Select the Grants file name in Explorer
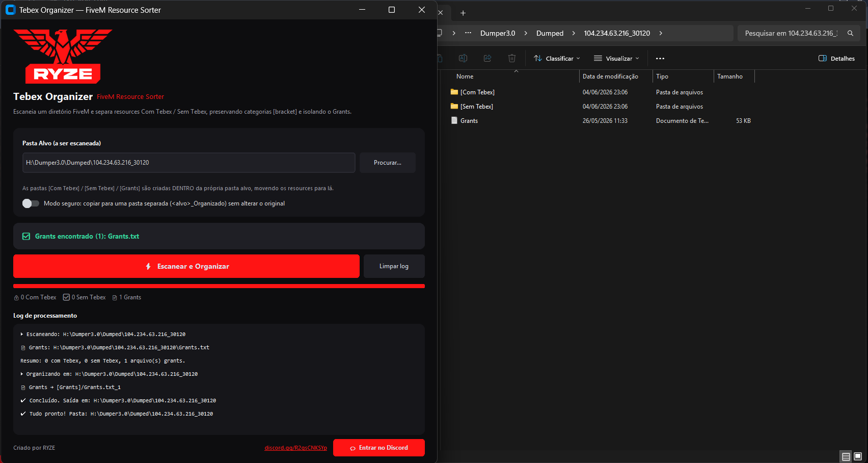The height and width of the screenshot is (463, 868). (x=469, y=121)
